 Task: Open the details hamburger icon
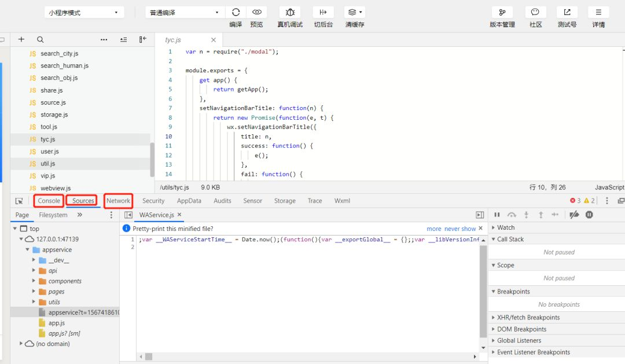(x=598, y=12)
